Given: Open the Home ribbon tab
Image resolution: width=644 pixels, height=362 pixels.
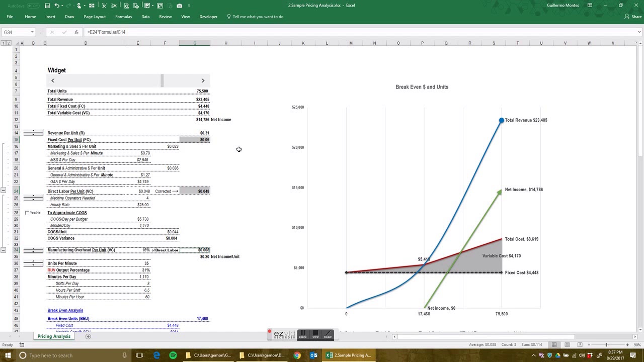Looking at the screenshot, I should tap(30, 17).
